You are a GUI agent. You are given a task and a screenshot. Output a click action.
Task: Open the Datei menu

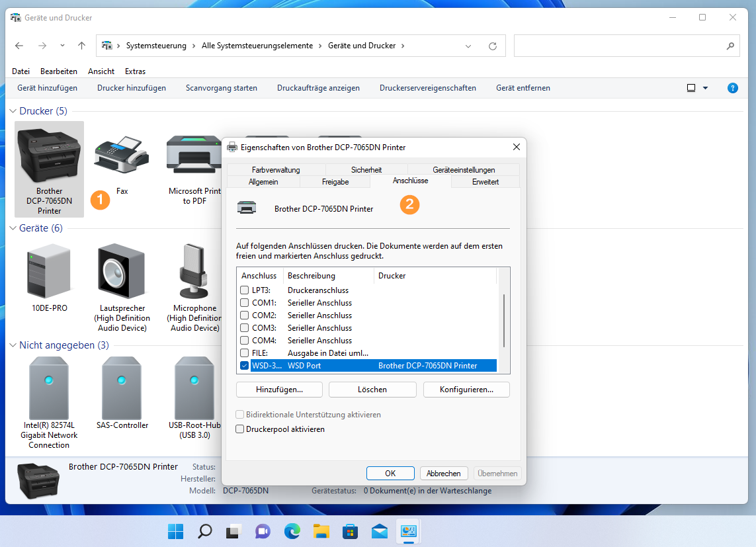coord(21,71)
